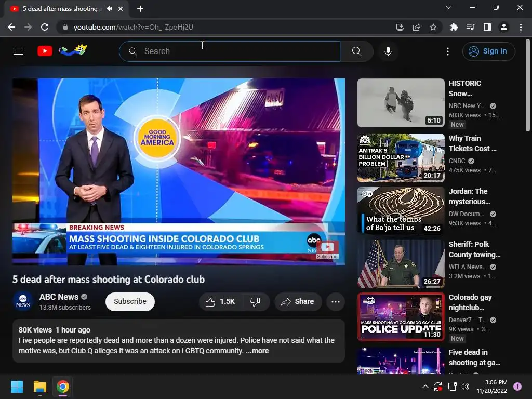Open Amtrak's Billion Dollar Problem thumbnail

401,158
